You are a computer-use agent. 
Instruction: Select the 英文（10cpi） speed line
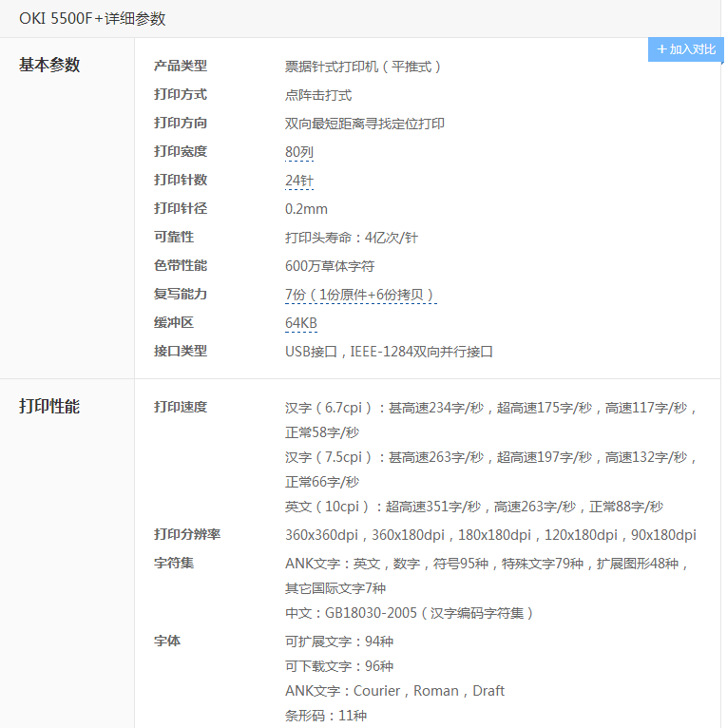pyautogui.click(x=474, y=507)
